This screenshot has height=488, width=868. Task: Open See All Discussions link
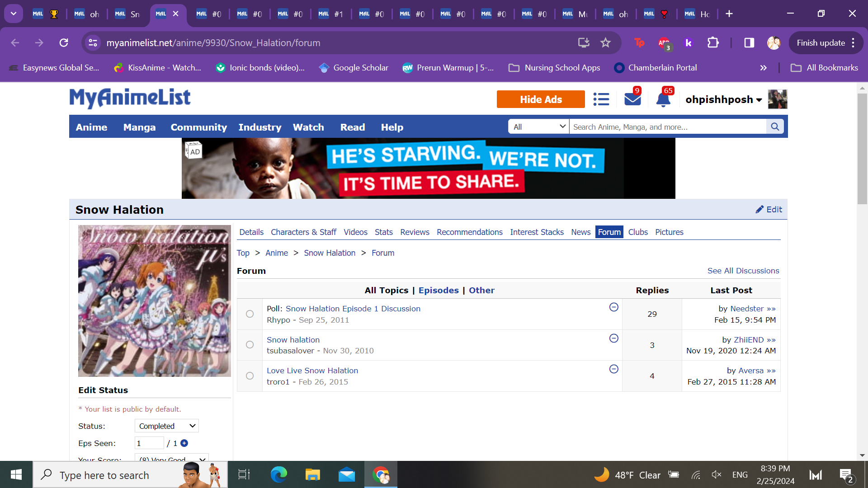pyautogui.click(x=743, y=271)
